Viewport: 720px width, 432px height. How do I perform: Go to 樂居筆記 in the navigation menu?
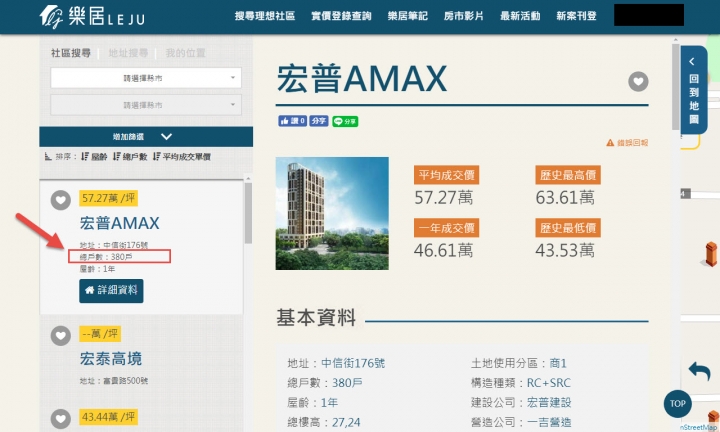[407, 16]
